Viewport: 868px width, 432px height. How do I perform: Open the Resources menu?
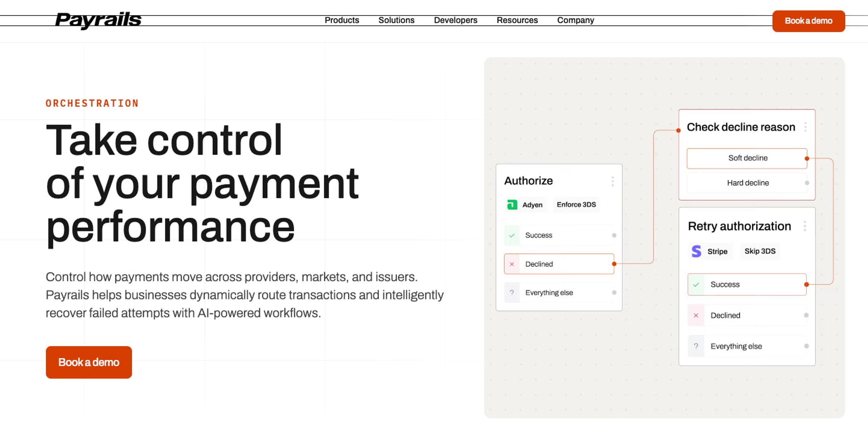[x=517, y=20]
